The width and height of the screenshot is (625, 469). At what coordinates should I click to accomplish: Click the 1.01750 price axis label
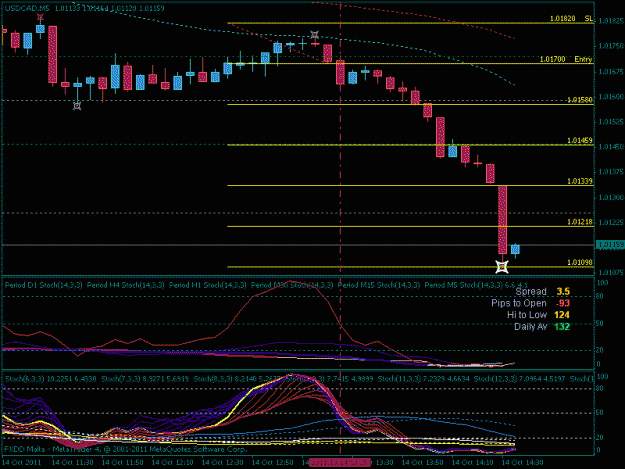click(x=611, y=46)
